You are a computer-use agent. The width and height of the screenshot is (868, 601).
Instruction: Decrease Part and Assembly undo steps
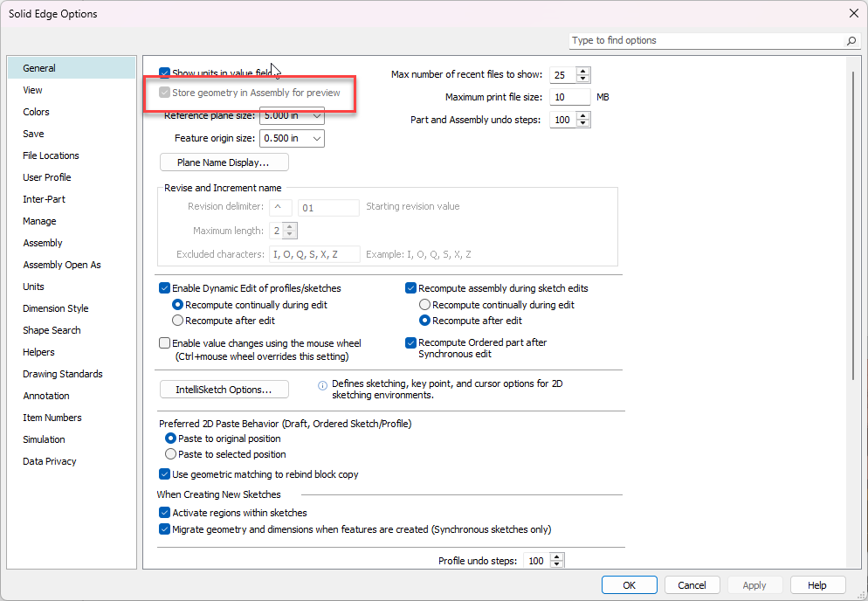click(583, 123)
